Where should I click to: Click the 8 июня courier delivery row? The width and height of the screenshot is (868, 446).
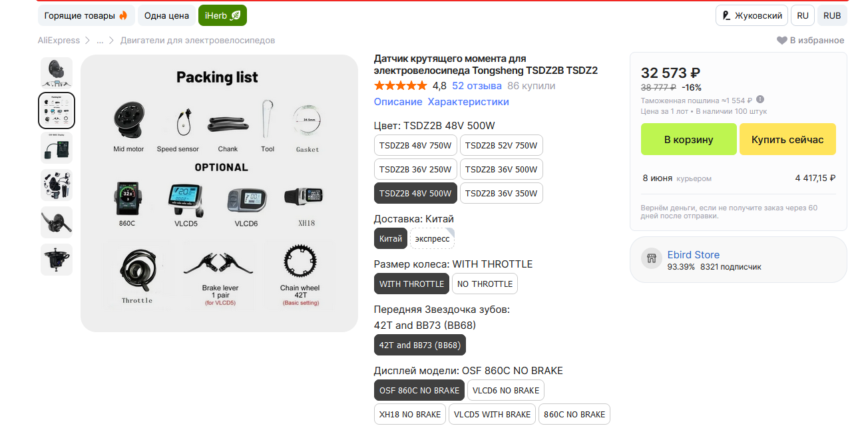pyautogui.click(x=739, y=178)
